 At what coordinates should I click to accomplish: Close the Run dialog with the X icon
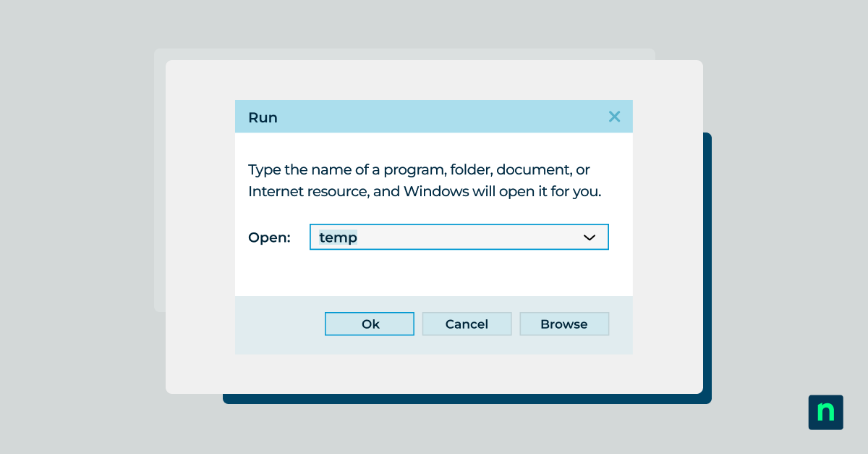pos(614,117)
